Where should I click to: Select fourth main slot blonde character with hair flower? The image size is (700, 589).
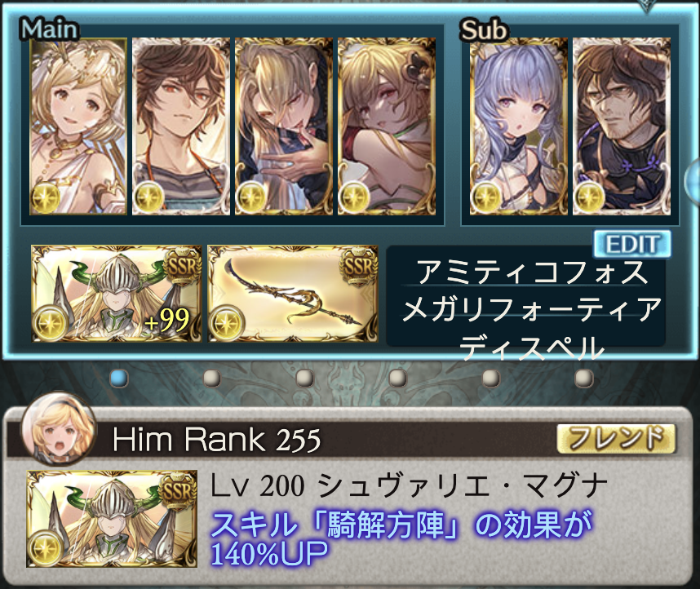(x=387, y=126)
